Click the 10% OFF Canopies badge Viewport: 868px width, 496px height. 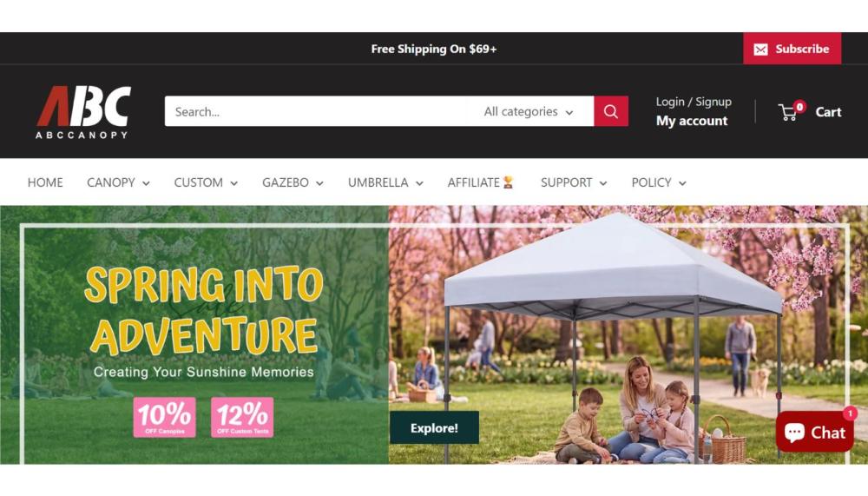[x=164, y=417]
